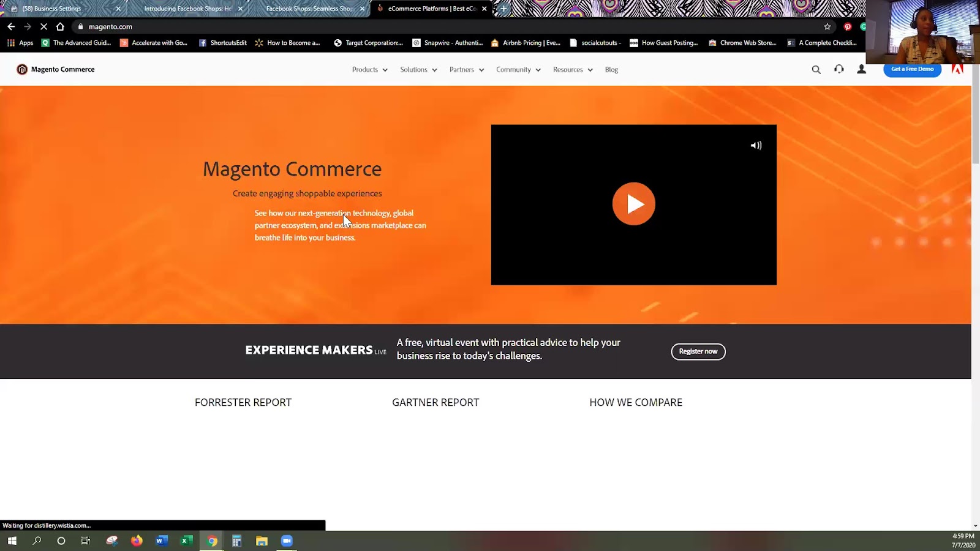Toggle the video sound icon
980x551 pixels.
(756, 146)
